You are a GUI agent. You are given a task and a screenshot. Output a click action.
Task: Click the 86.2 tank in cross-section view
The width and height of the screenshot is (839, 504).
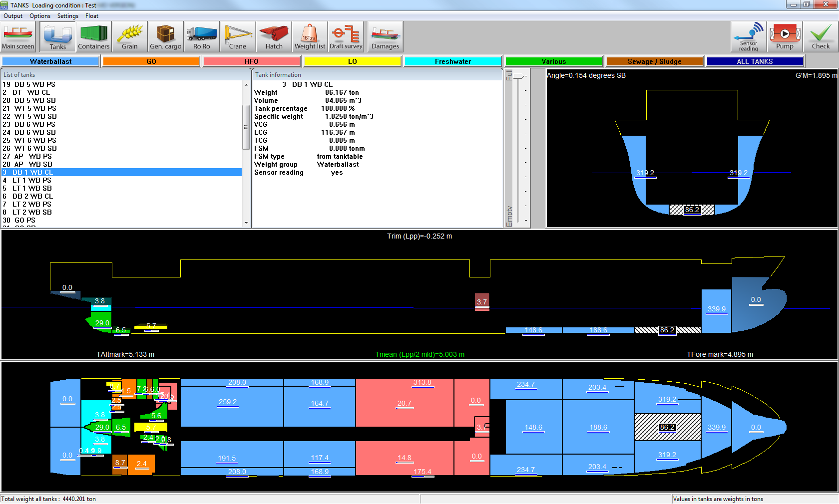pyautogui.click(x=692, y=210)
